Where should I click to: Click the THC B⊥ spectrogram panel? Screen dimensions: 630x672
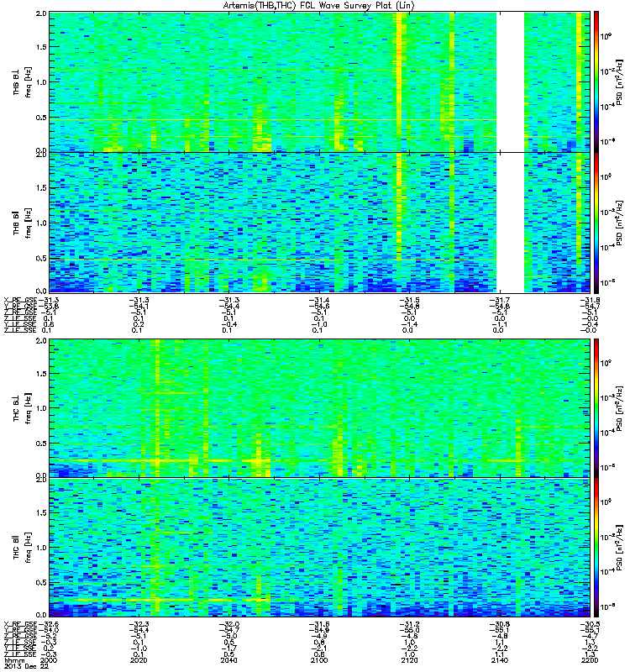(319, 408)
